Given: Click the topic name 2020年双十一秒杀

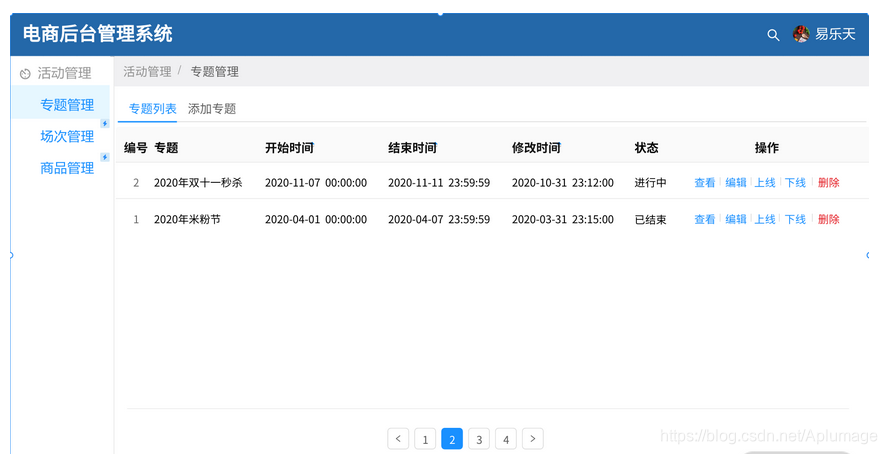Looking at the screenshot, I should click(x=198, y=183).
